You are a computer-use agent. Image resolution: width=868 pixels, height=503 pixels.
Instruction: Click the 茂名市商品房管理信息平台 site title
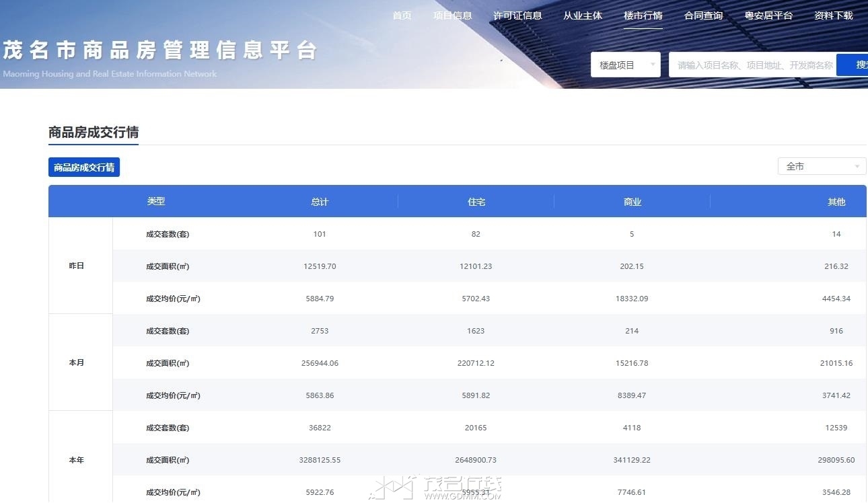159,50
